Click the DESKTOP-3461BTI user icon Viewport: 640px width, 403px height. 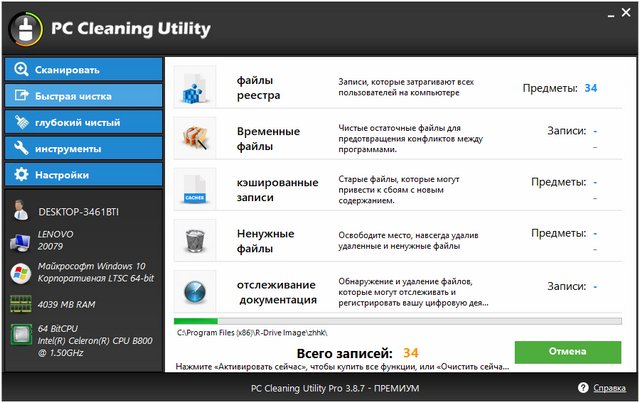pos(19,212)
